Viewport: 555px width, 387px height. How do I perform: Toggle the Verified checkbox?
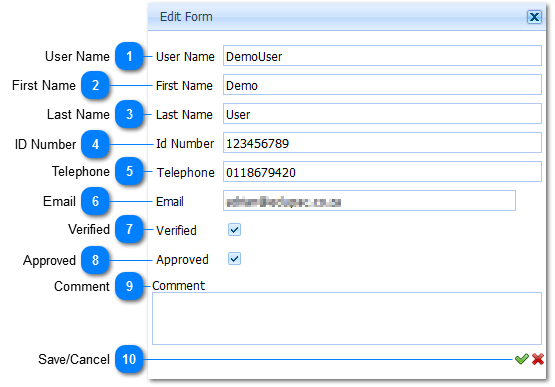(234, 230)
